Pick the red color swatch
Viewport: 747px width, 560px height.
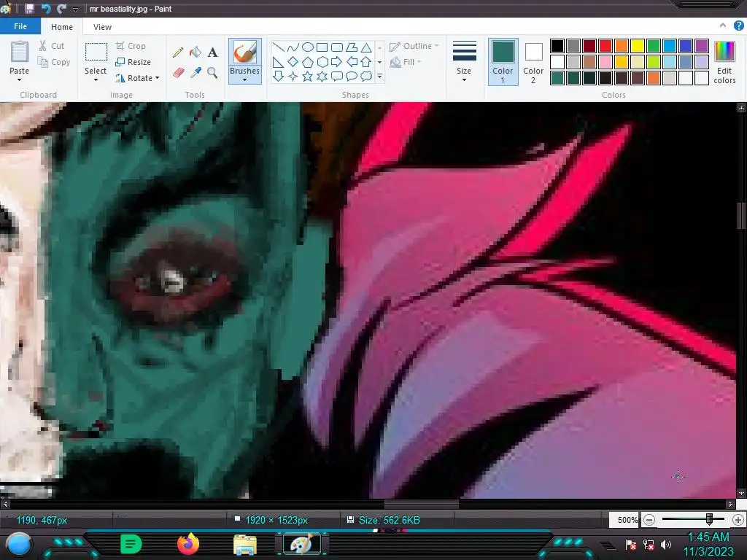click(x=605, y=46)
